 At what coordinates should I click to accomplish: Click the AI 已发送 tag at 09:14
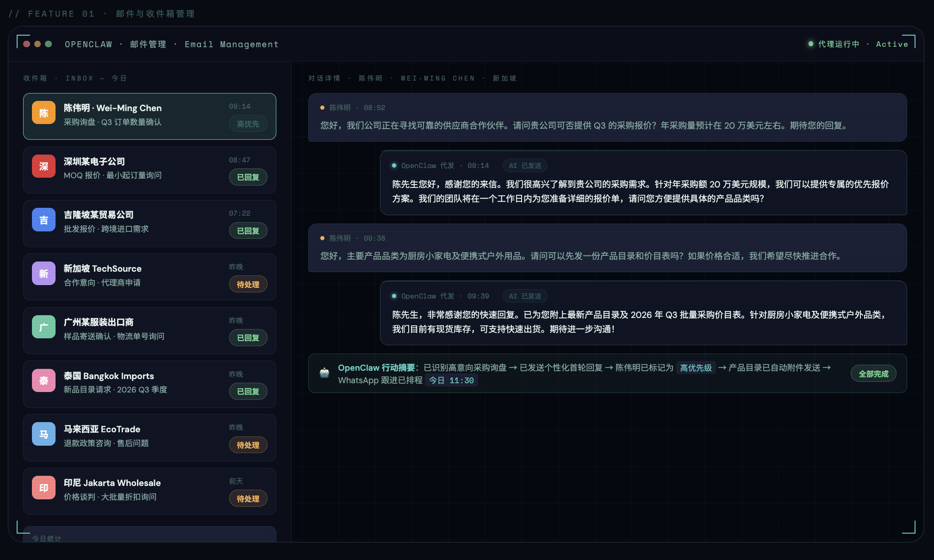click(525, 166)
